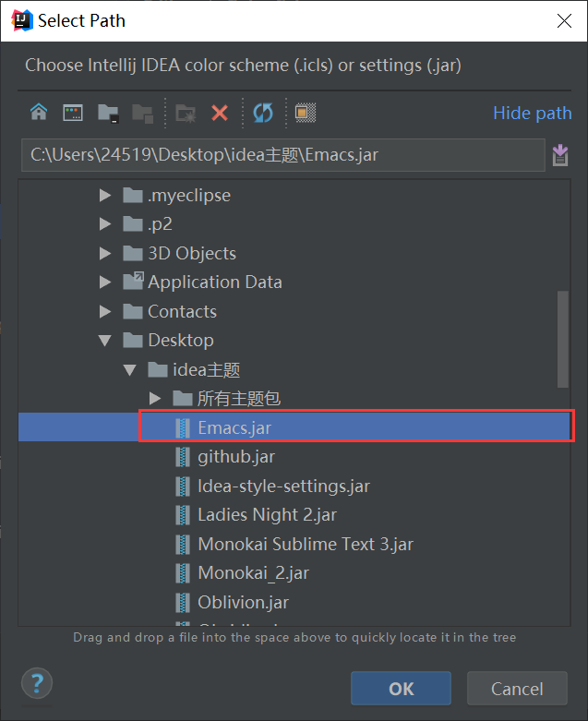The width and height of the screenshot is (588, 721).
Task: Open help with the question mark button
Action: click(x=37, y=683)
